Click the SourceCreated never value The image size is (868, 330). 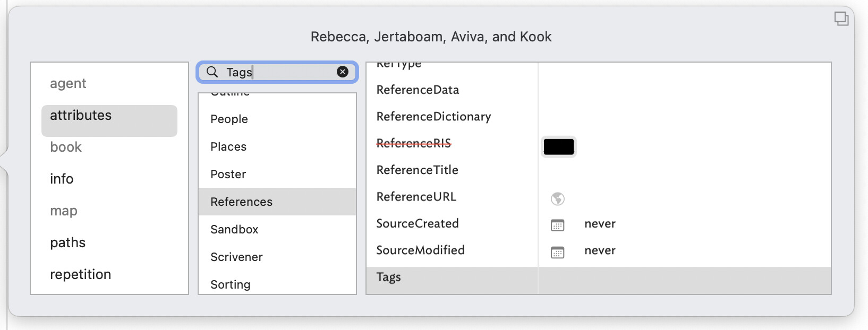click(600, 224)
